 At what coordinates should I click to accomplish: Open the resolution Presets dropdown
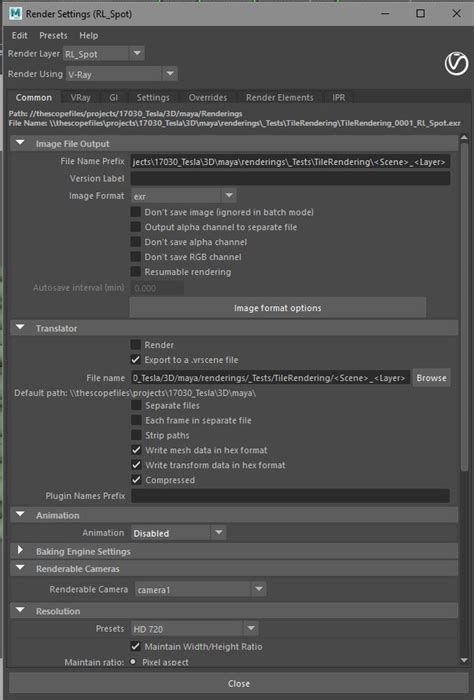(194, 629)
